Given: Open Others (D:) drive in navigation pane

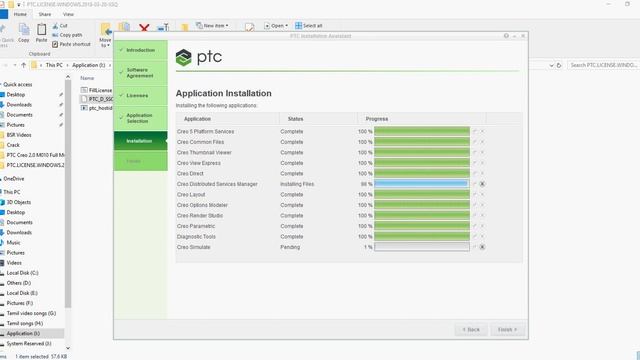Looking at the screenshot, I should click(19, 283).
